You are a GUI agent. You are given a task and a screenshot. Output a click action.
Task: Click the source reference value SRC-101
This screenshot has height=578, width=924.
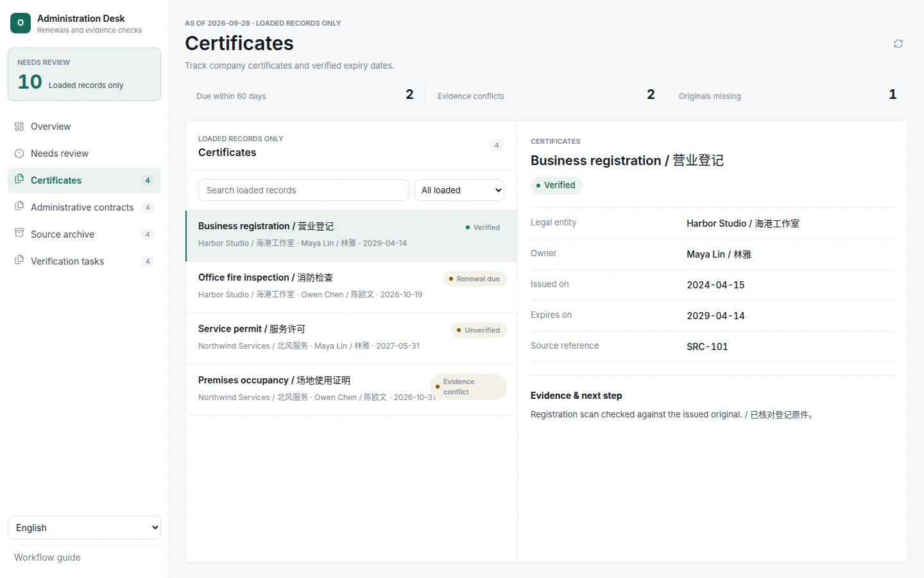tap(707, 347)
